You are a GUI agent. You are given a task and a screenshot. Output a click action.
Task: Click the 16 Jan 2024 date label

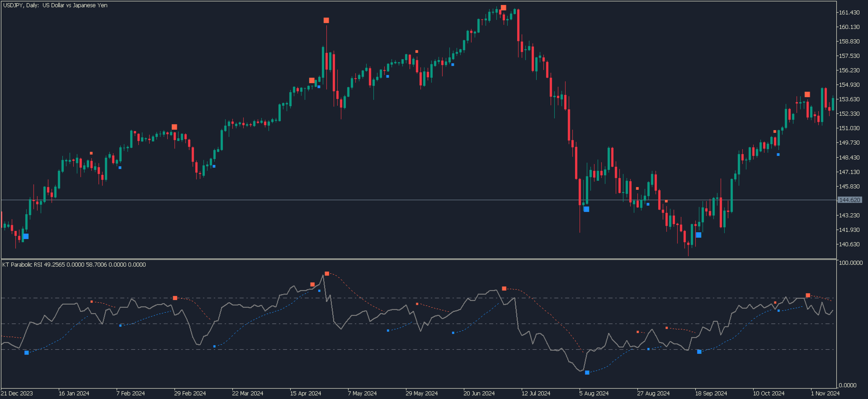[x=74, y=394]
